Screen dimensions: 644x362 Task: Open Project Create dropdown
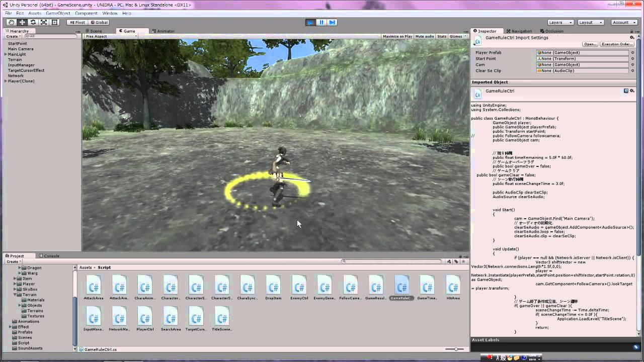pyautogui.click(x=14, y=261)
